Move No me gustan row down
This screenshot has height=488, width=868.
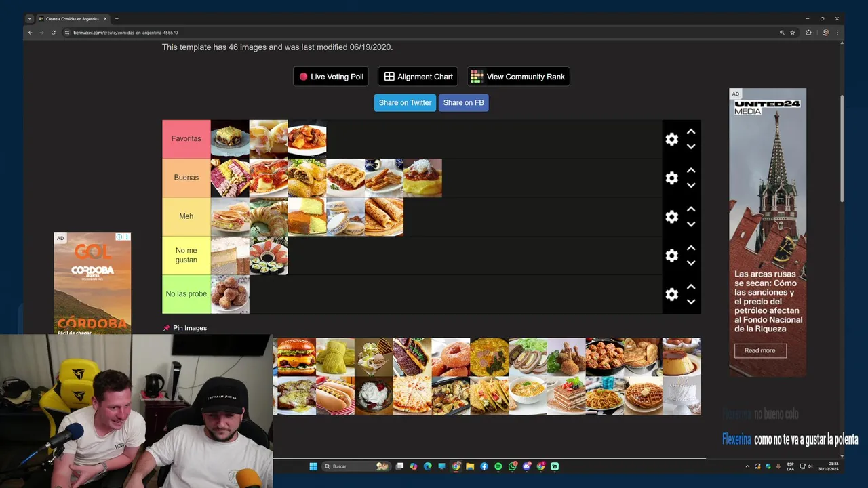[691, 263]
